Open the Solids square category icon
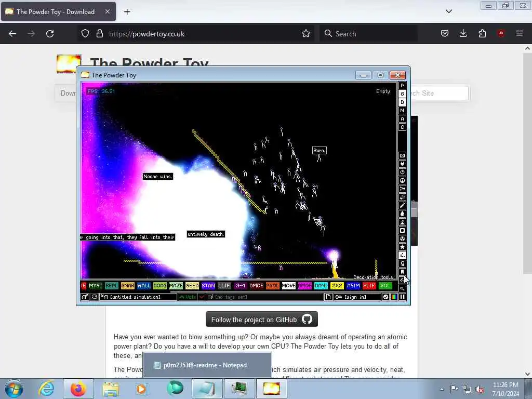This screenshot has height=399, width=532. (402, 230)
